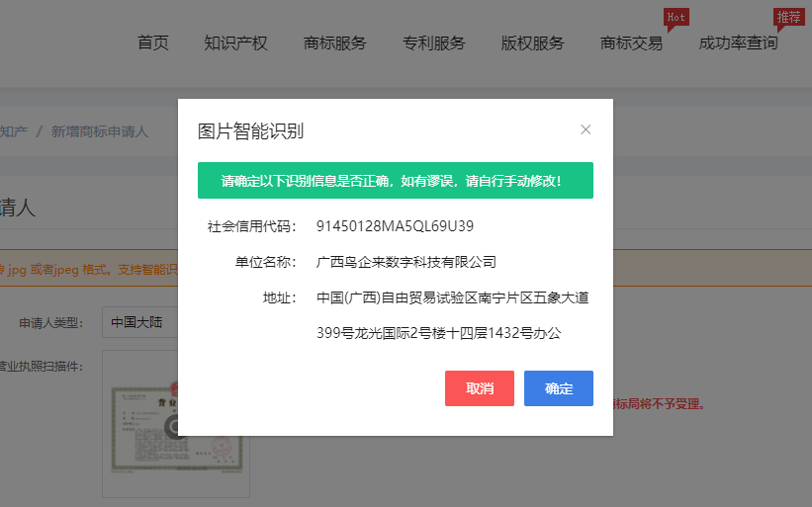Open the 申请人类型 dropdown showing 中国大陆
This screenshot has height=507, width=812.
139,322
